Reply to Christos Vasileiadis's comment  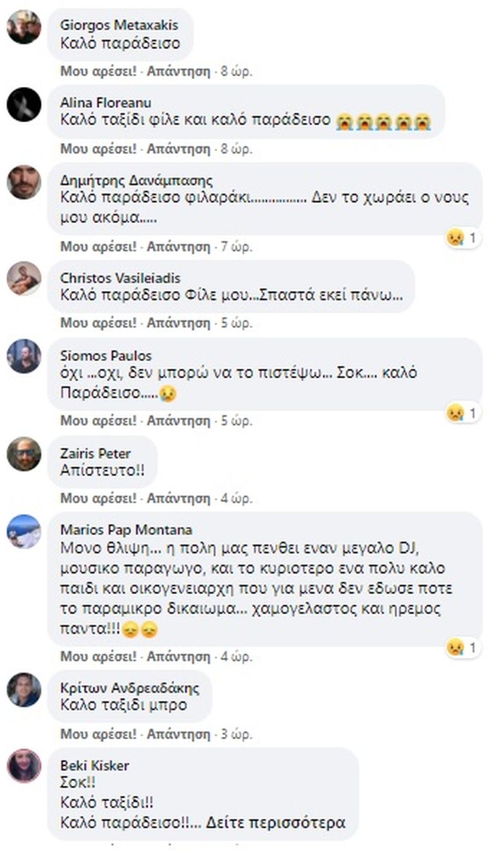[178, 323]
